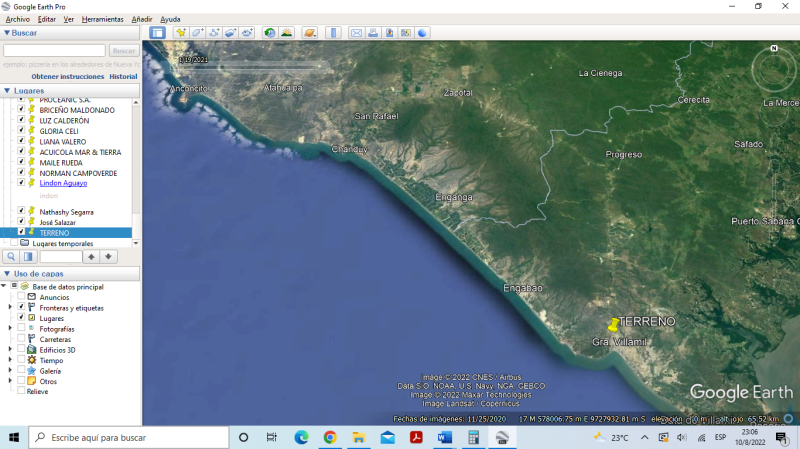This screenshot has height=449, width=800.
Task: Open the historical imagery clock tool
Action: tap(270, 33)
